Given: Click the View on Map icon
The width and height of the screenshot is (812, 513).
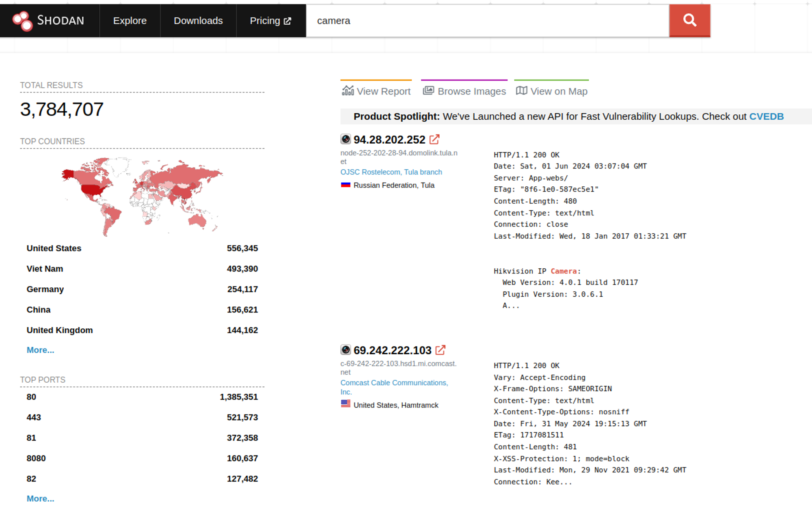Looking at the screenshot, I should coord(521,91).
